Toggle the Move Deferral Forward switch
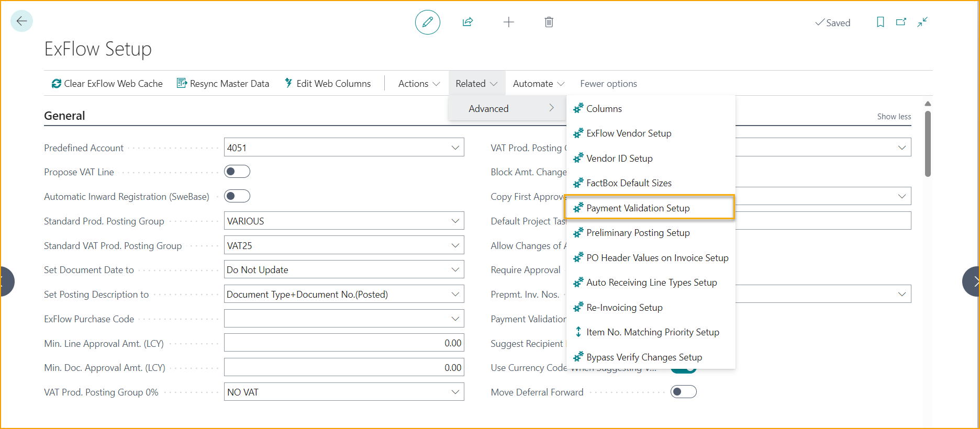 point(684,392)
